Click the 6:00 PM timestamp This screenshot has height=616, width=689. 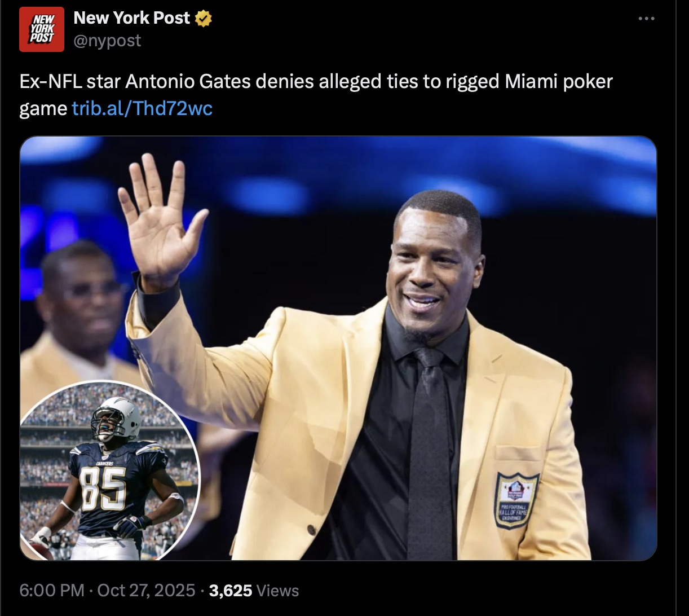tap(51, 591)
